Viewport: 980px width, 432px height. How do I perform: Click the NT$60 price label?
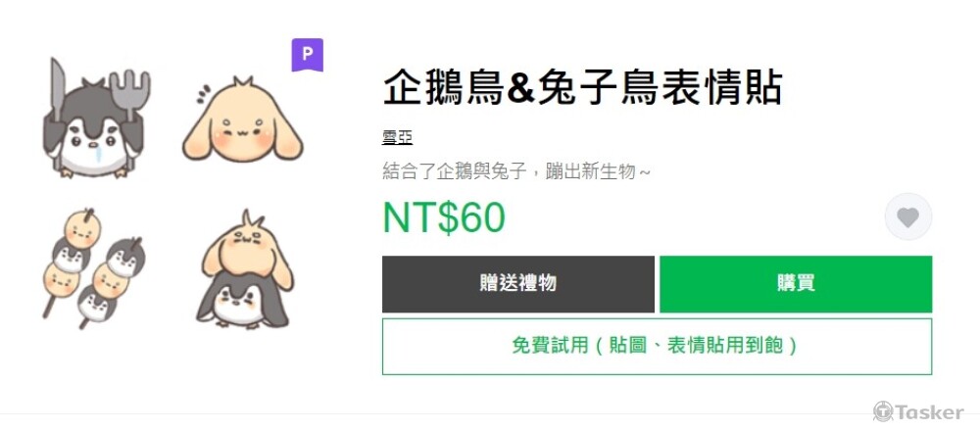pyautogui.click(x=444, y=217)
